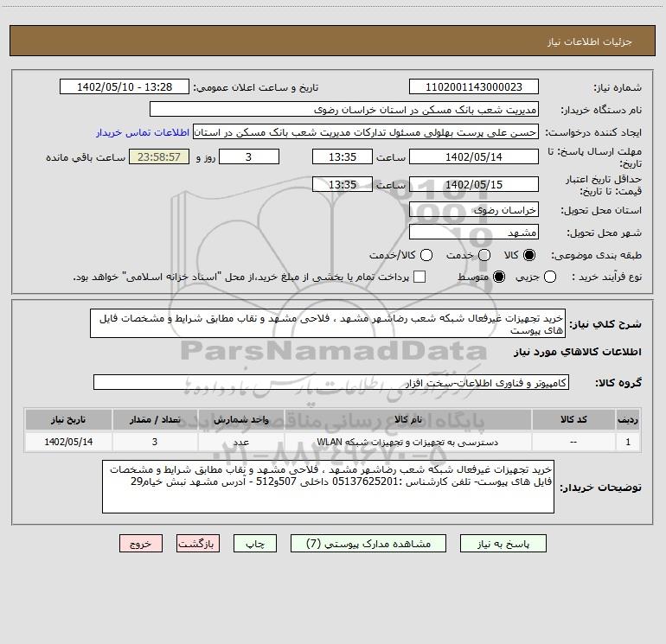Click the نام کالا column header
This screenshot has height=644, width=666.
(x=407, y=420)
